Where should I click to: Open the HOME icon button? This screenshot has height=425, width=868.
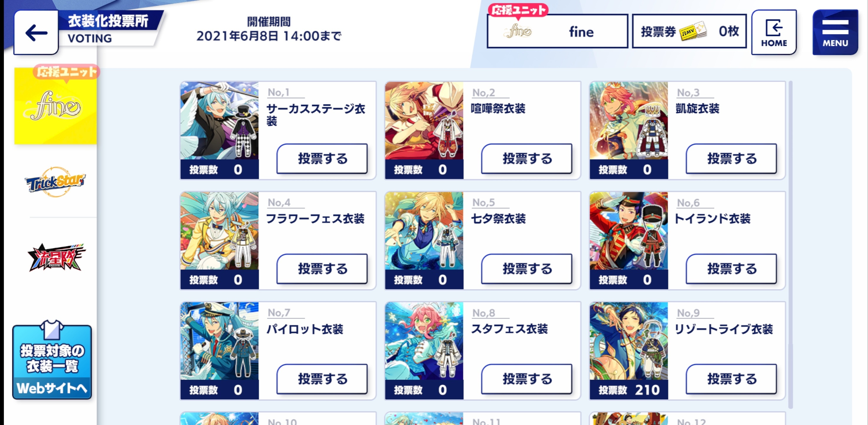point(774,32)
